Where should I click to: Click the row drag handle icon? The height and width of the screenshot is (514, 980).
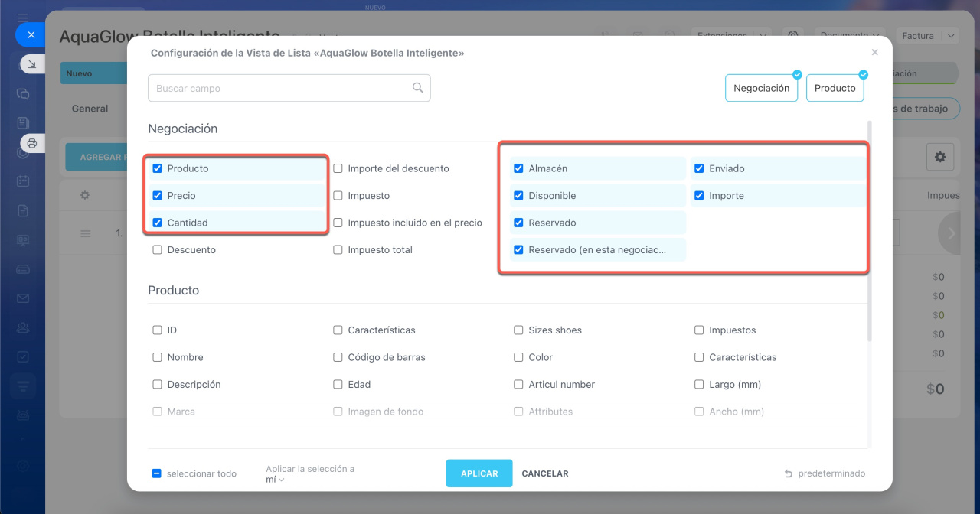[x=86, y=233]
